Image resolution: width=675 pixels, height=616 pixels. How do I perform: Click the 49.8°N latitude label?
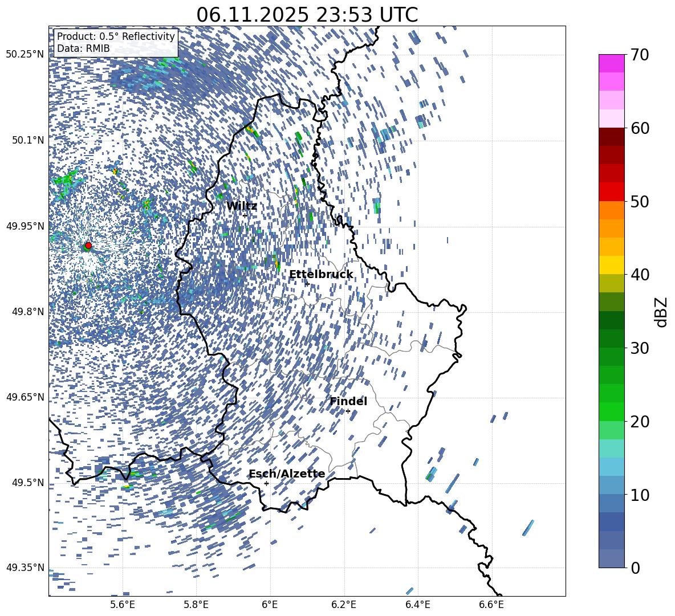pyautogui.click(x=27, y=312)
